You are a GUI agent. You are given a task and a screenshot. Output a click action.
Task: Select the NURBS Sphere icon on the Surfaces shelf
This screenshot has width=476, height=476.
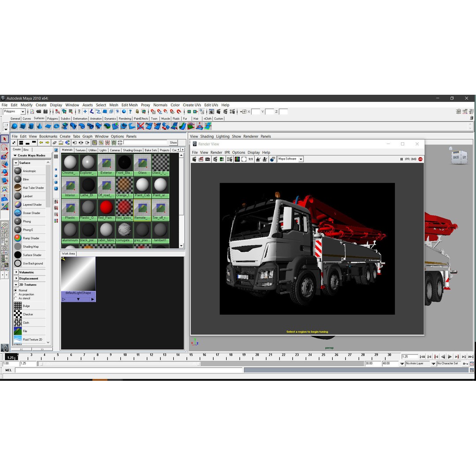tap(14, 126)
